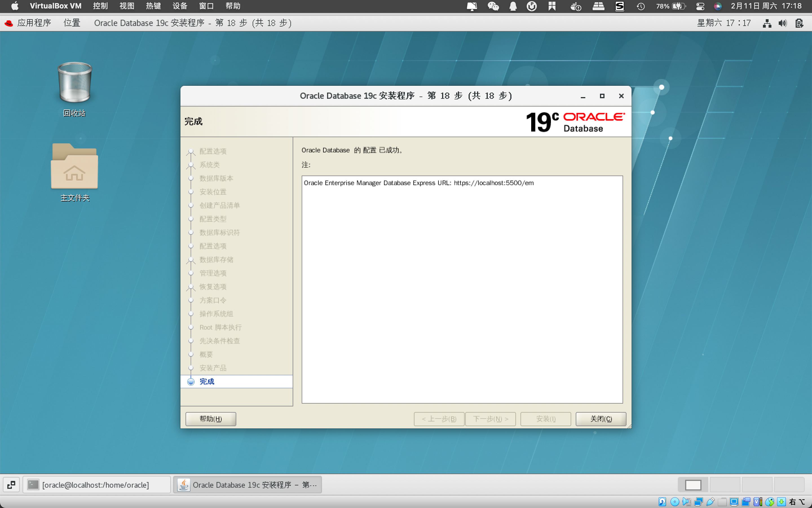Click the screen mirroring display icon
The height and width of the screenshot is (508, 812).
point(472,6)
